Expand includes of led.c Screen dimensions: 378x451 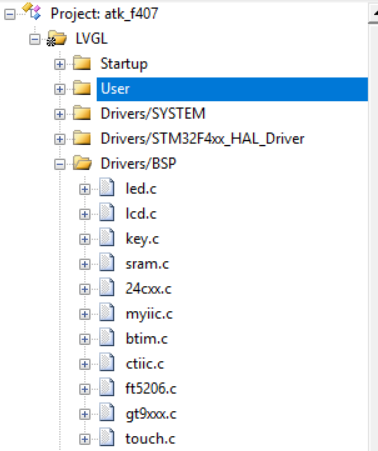(x=85, y=189)
